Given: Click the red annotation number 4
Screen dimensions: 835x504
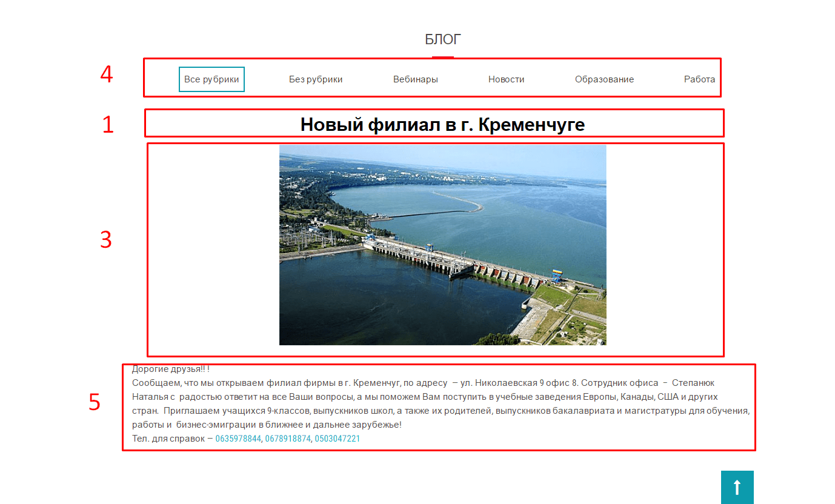Looking at the screenshot, I should (107, 75).
